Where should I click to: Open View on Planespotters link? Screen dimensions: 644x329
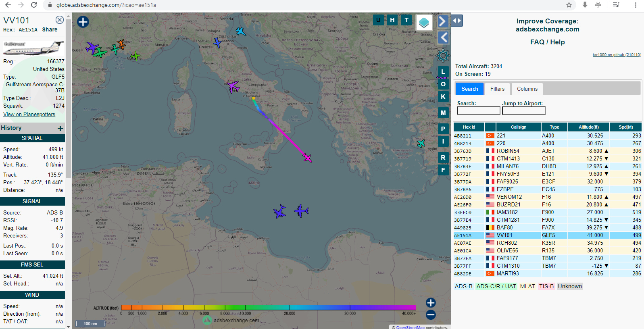pos(29,115)
